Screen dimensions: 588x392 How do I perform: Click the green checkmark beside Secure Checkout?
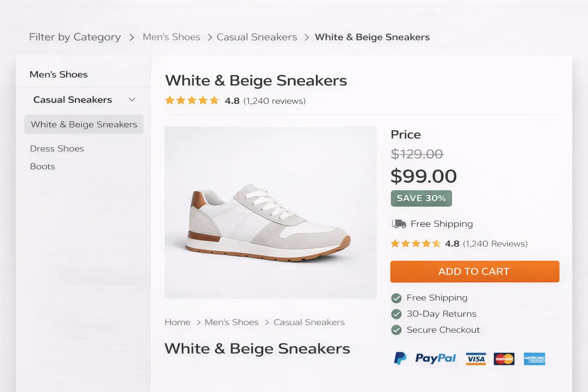coord(396,330)
